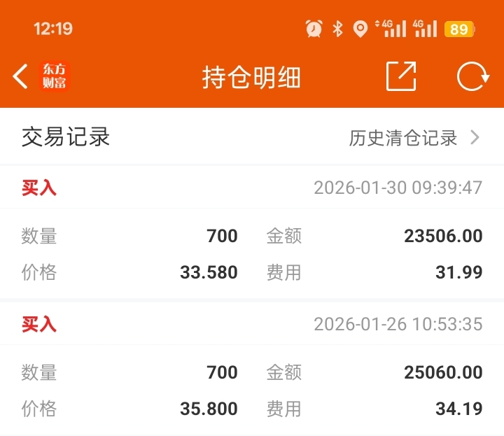Tap the status bar time 12:19

click(53, 29)
